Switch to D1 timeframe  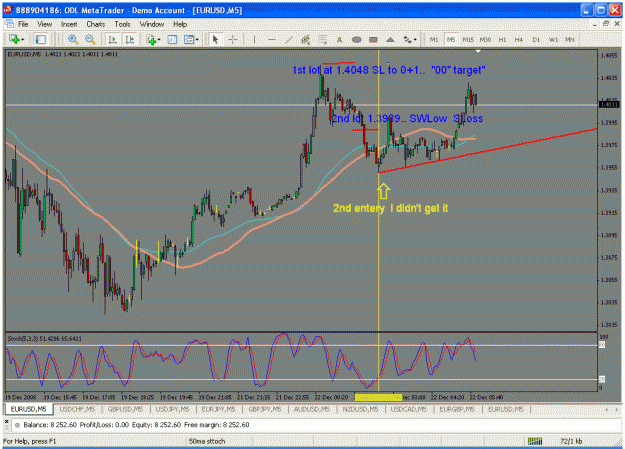coord(536,39)
